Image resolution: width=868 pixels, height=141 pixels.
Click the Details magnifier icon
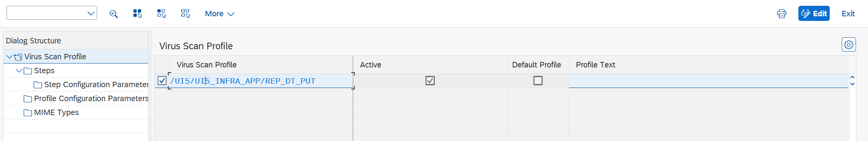(x=113, y=14)
